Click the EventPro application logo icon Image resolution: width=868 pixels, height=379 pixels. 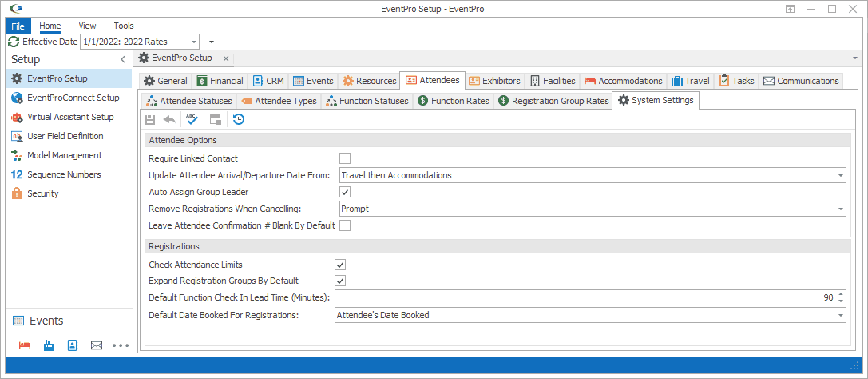point(17,8)
